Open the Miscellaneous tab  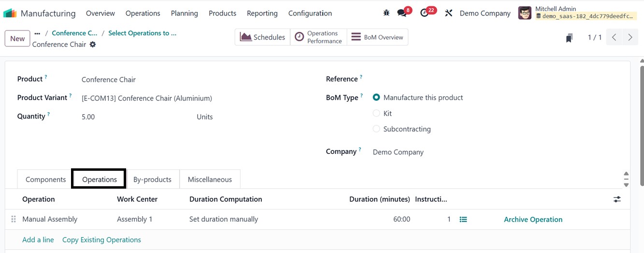(210, 179)
